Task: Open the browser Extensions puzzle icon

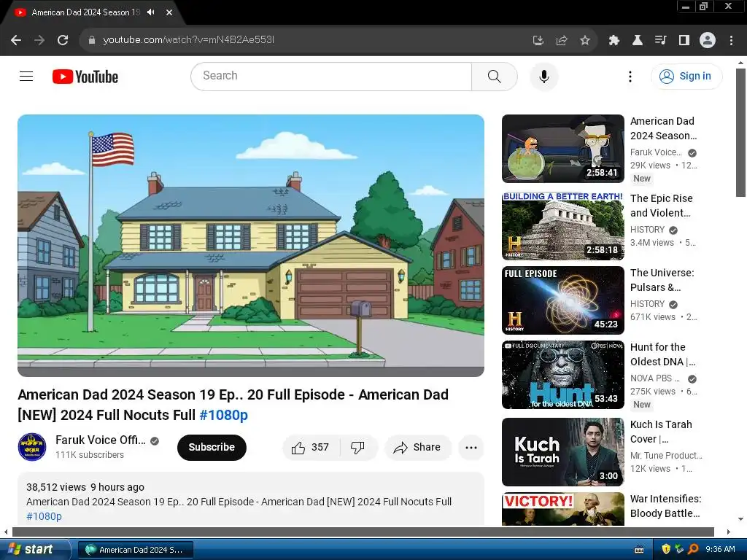Action: click(x=614, y=40)
